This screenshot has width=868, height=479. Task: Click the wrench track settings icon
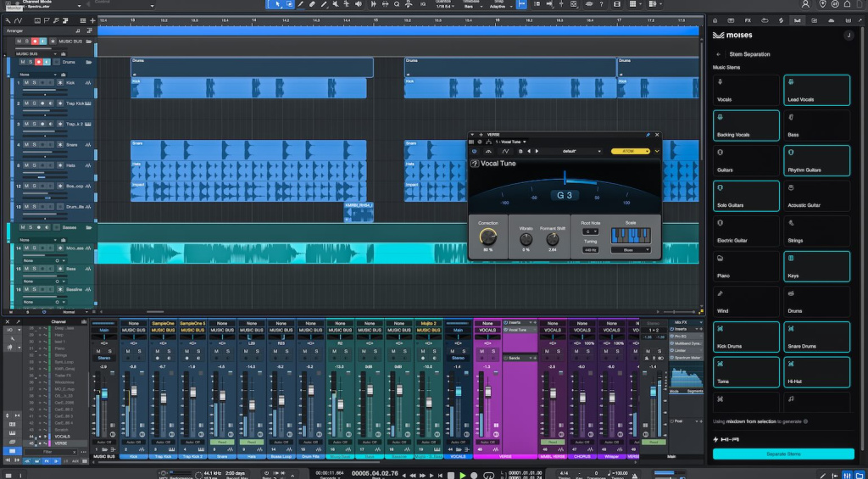point(8,20)
